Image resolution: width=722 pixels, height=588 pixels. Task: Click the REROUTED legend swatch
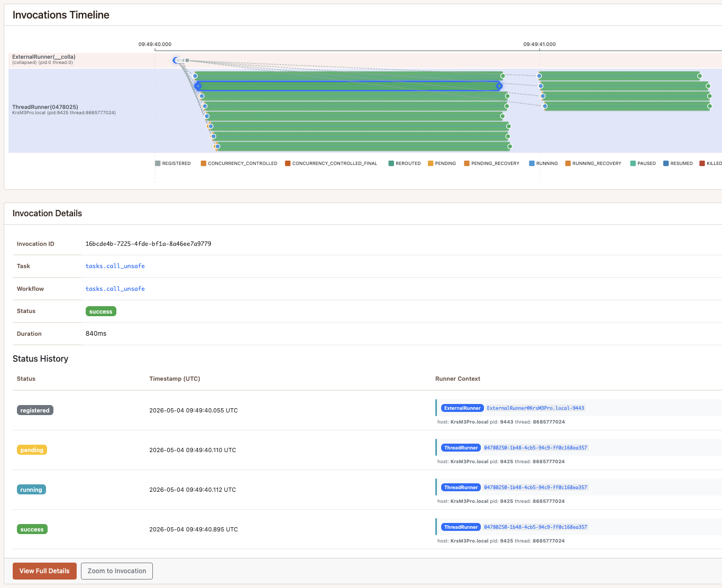tap(391, 163)
